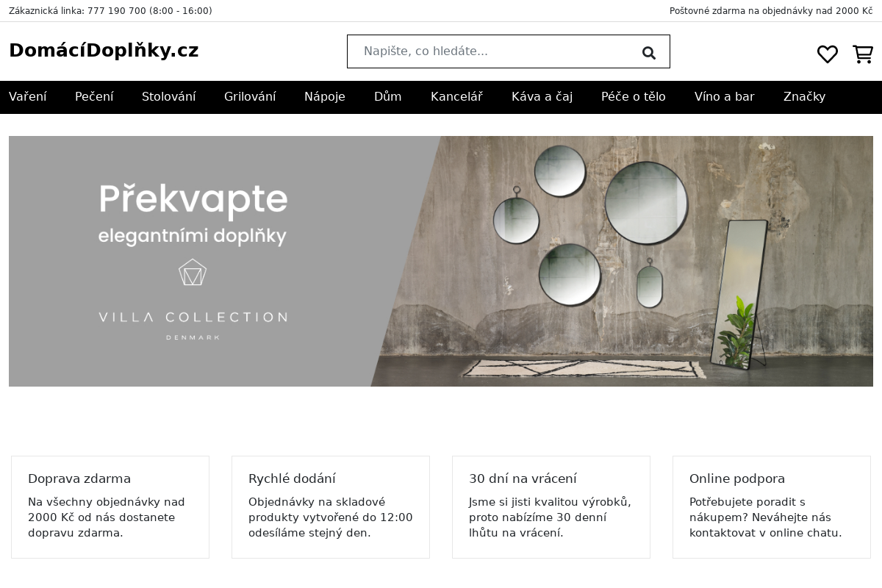Open the Vaření menu category

click(x=28, y=97)
